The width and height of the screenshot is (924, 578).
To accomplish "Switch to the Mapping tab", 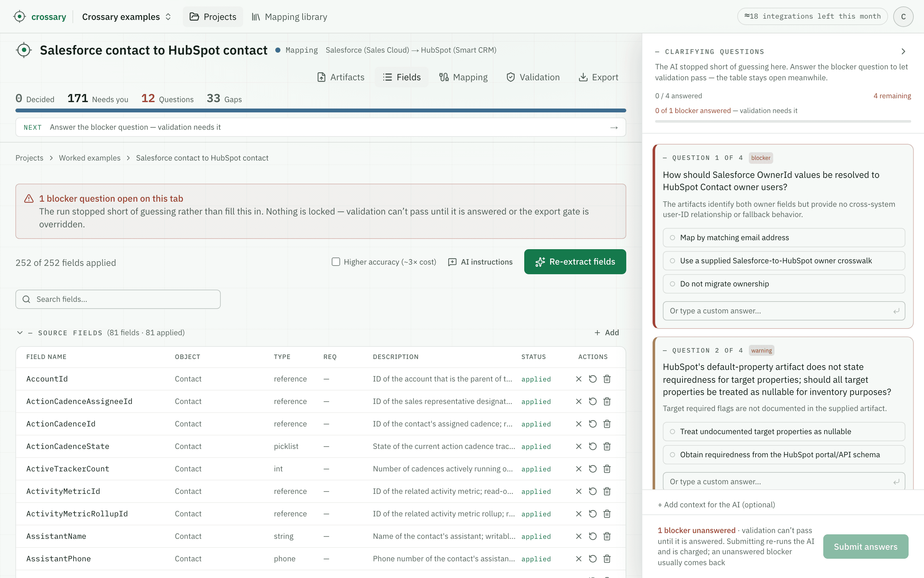I will coord(463,77).
